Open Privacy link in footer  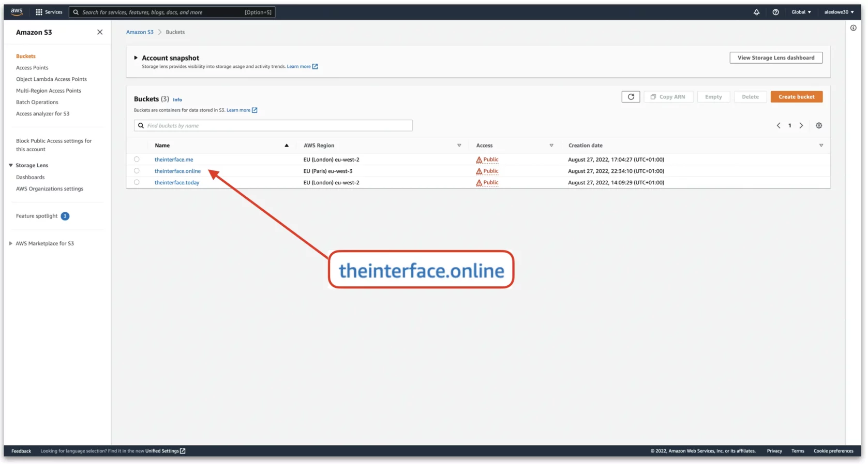[774, 451]
